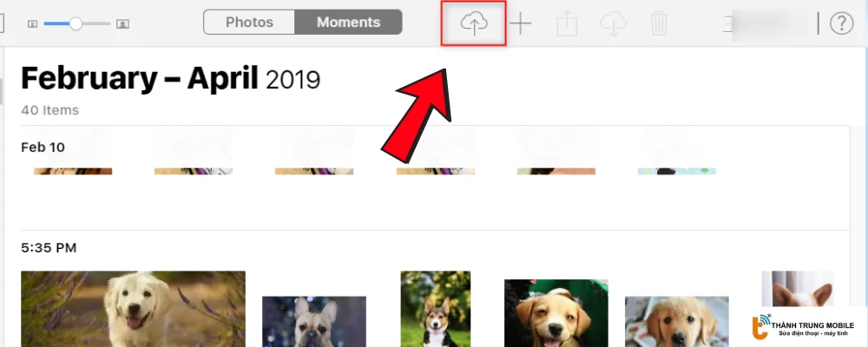Open the help question mark icon
868x347 pixels.
(x=841, y=23)
